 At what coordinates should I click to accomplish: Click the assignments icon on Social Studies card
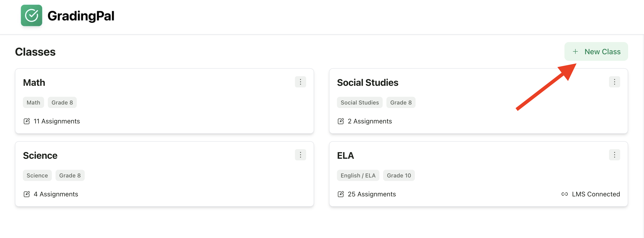click(x=341, y=121)
